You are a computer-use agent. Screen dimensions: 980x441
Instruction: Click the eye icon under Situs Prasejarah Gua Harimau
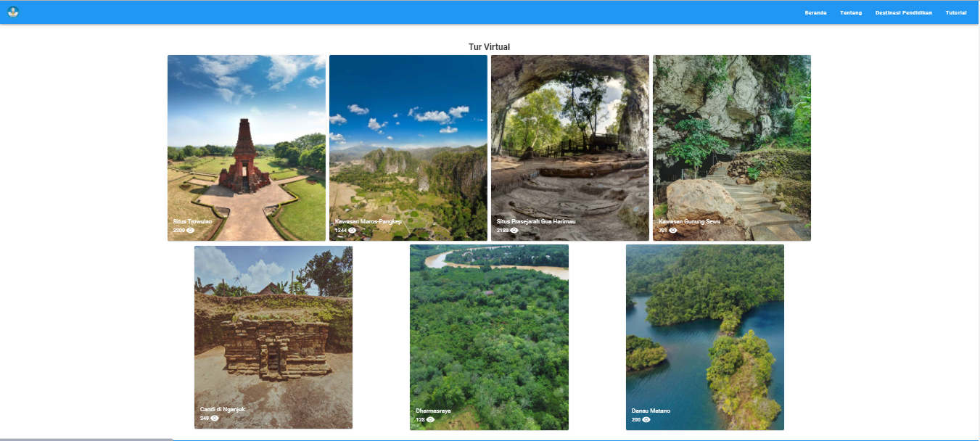[514, 230]
